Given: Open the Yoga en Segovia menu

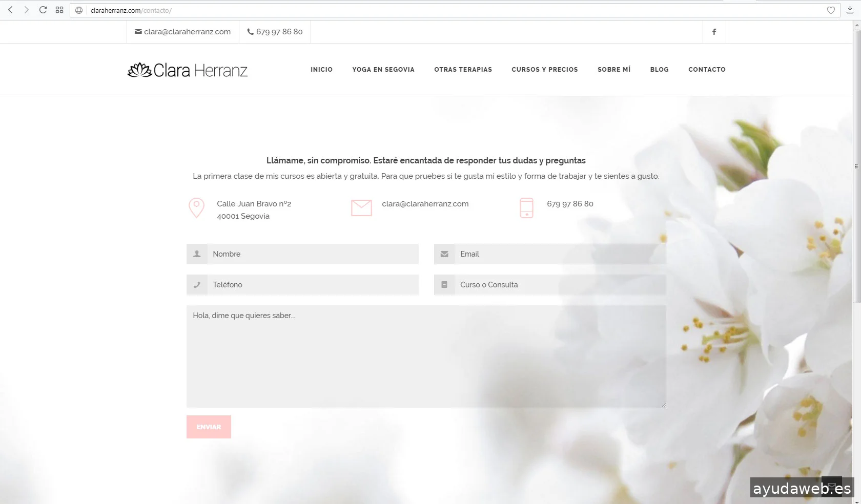Looking at the screenshot, I should 383,70.
